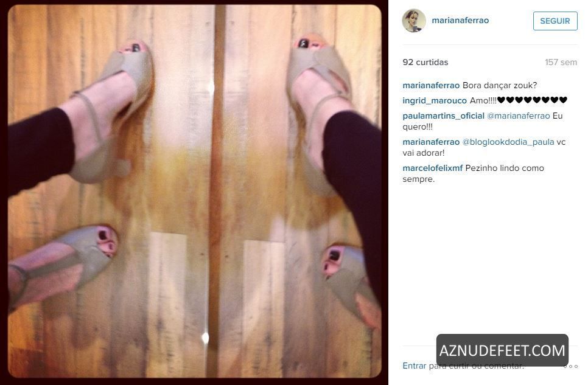Click the Bora dançar zouk caption text
The width and height of the screenshot is (588, 385).
click(x=500, y=86)
